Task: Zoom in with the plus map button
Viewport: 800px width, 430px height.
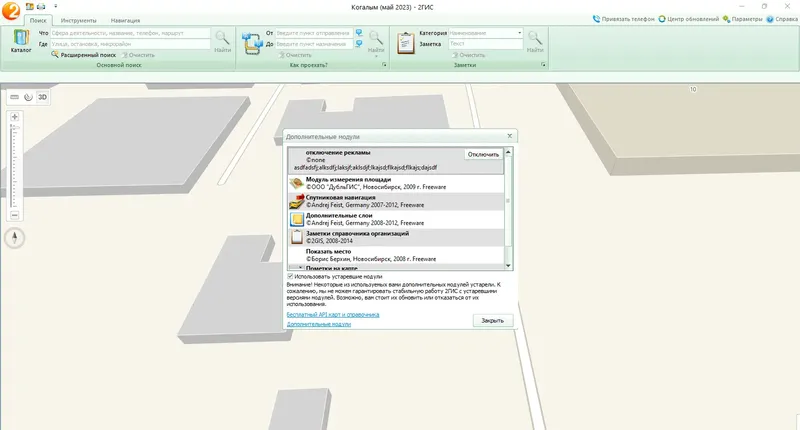Action: tap(15, 117)
